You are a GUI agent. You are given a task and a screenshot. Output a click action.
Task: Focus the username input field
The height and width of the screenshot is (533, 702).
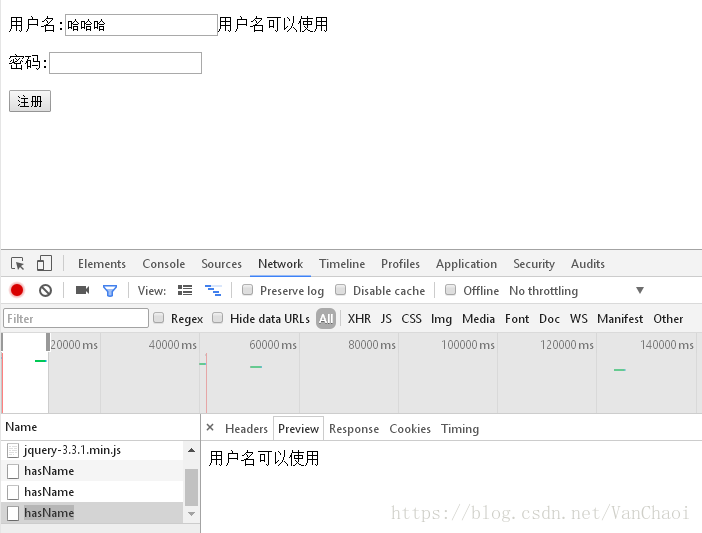tap(141, 25)
